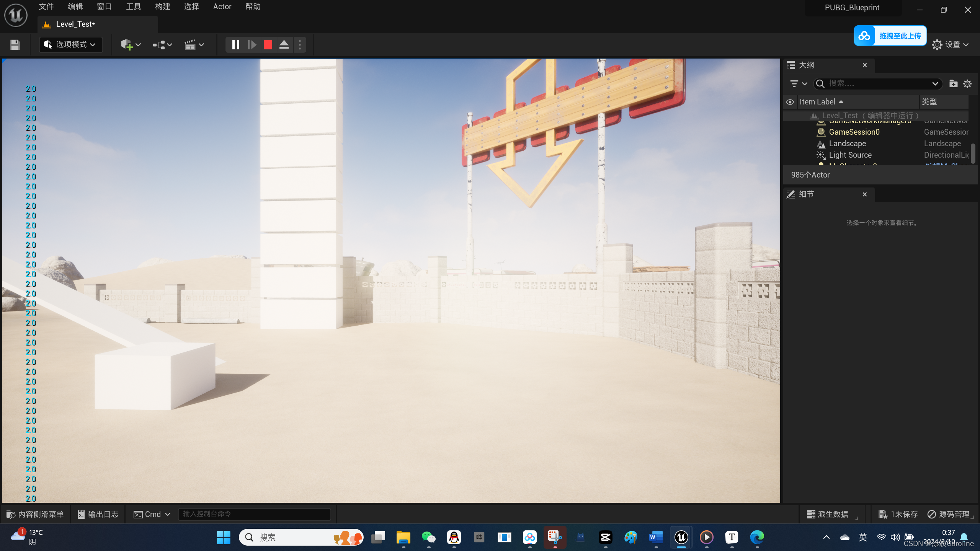This screenshot has height=551, width=980.
Task: Open the outliner filter dropdown
Action: point(798,84)
